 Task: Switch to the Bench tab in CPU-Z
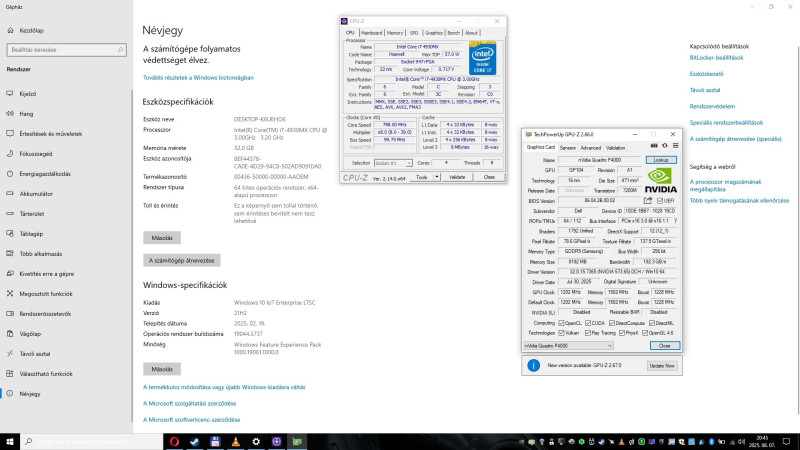coord(454,33)
